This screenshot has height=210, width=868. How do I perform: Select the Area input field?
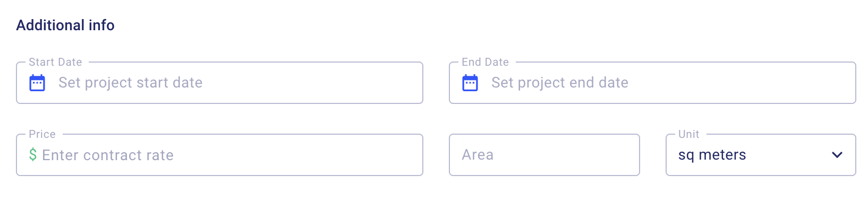coord(544,155)
